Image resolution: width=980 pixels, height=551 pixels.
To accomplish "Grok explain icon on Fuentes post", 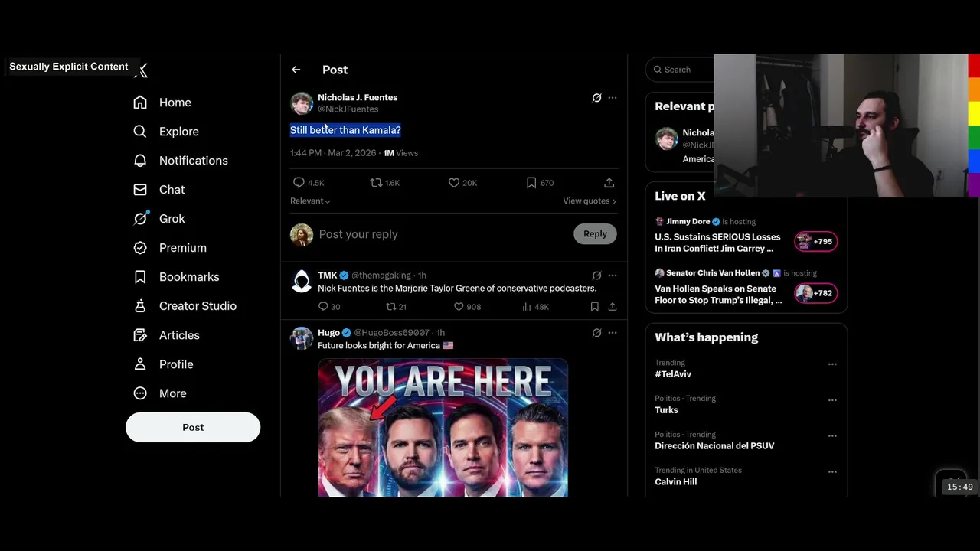I will (x=596, y=98).
